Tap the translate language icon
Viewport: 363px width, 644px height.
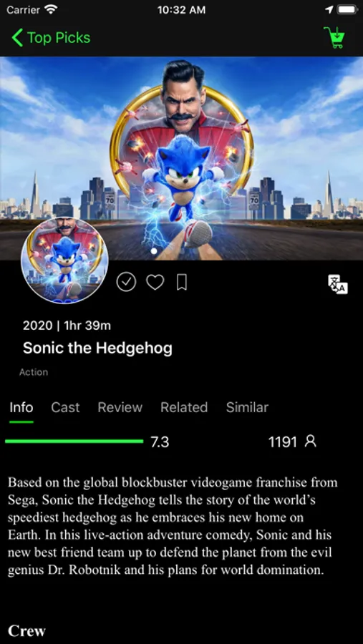click(338, 284)
